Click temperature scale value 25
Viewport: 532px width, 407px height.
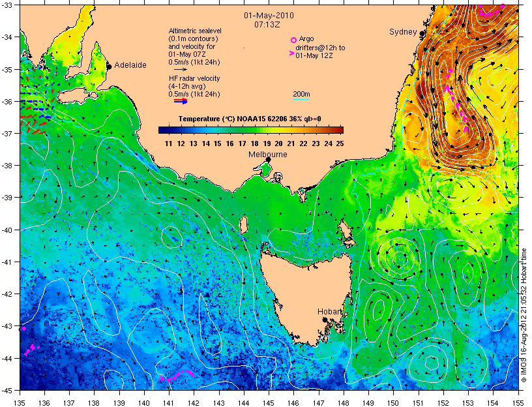pyautogui.click(x=340, y=143)
